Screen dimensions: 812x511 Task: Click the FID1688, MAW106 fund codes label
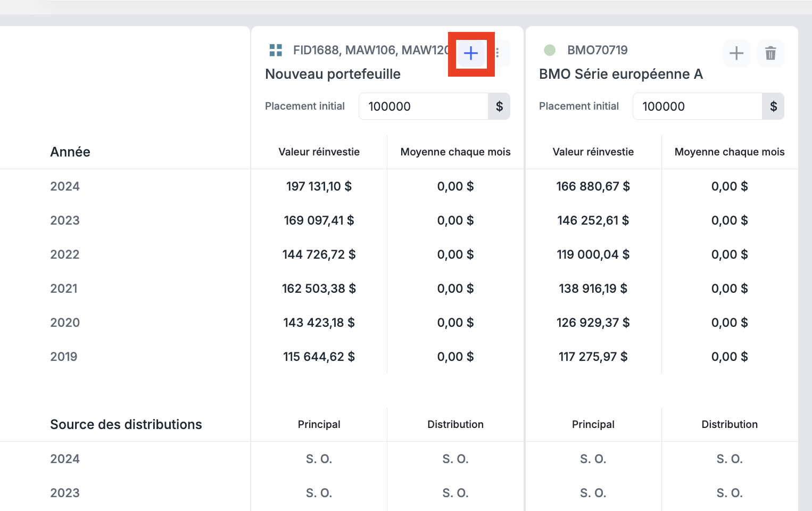[x=371, y=50]
